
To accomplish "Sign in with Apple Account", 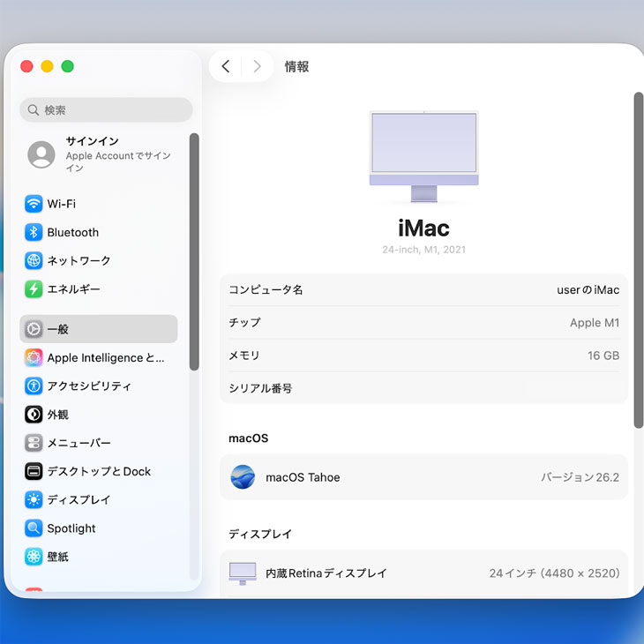I will pos(106,154).
